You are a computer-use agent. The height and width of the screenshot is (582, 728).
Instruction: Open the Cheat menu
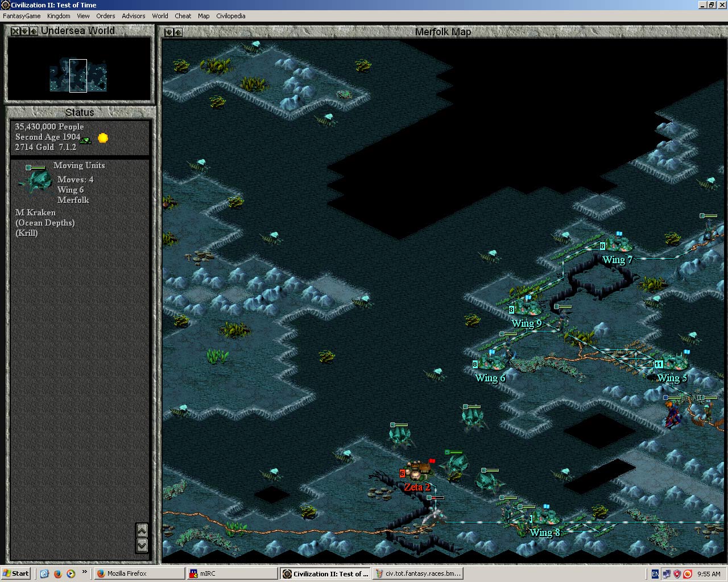point(183,16)
